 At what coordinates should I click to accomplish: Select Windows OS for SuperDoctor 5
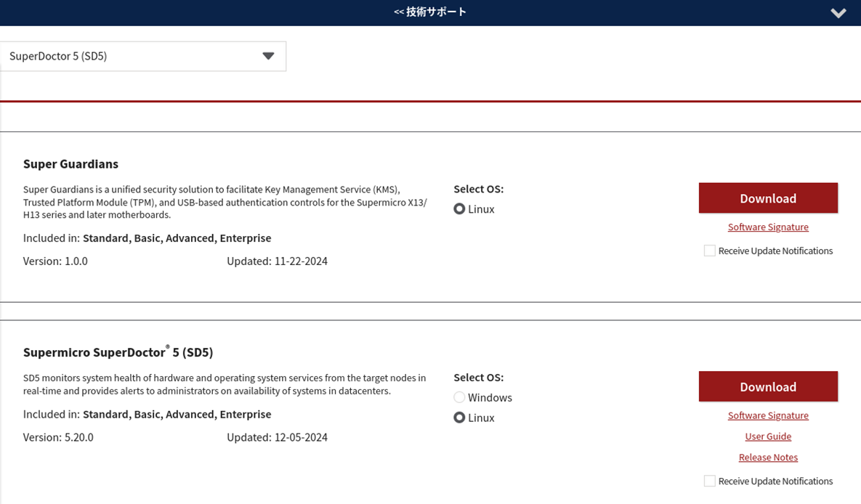(x=460, y=397)
